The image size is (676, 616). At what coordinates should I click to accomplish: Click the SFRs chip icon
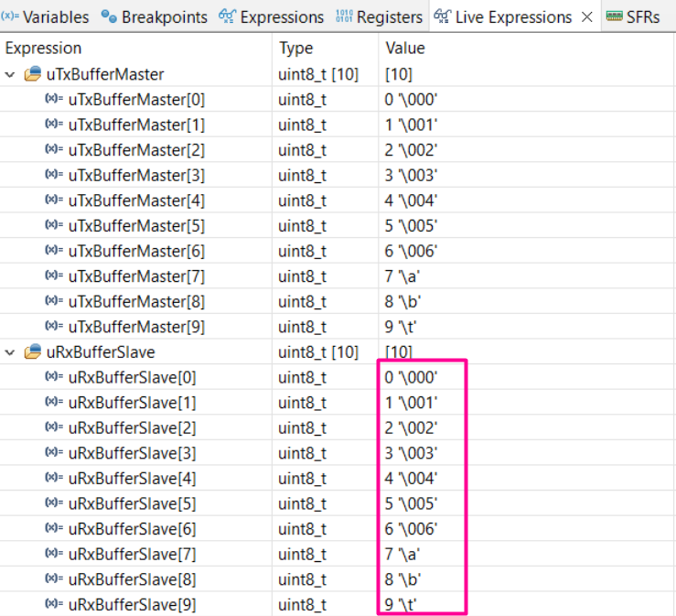(614, 16)
